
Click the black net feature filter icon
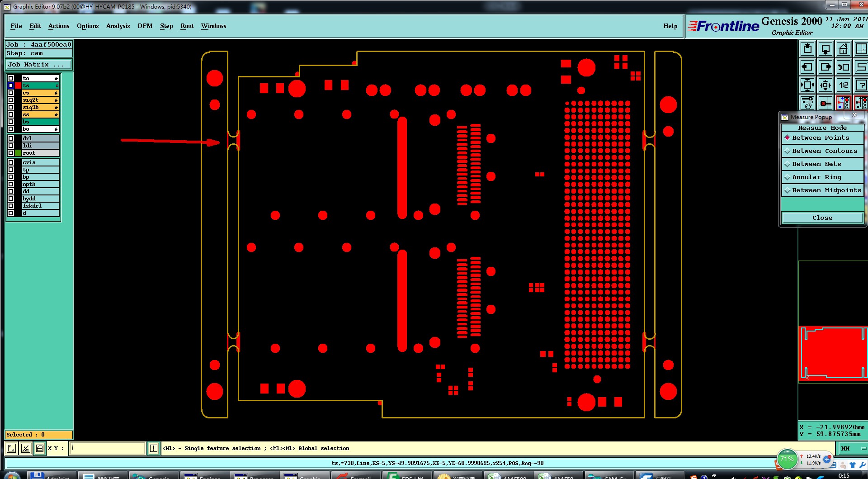[x=861, y=103]
